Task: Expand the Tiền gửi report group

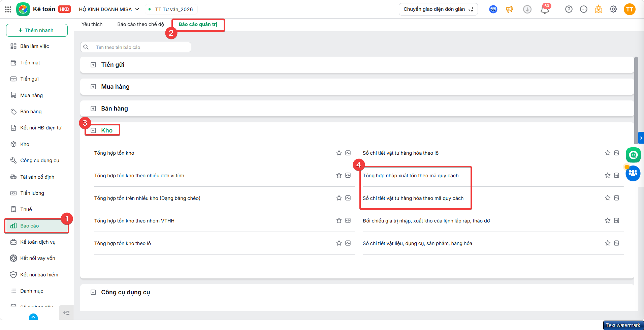Action: (93, 65)
